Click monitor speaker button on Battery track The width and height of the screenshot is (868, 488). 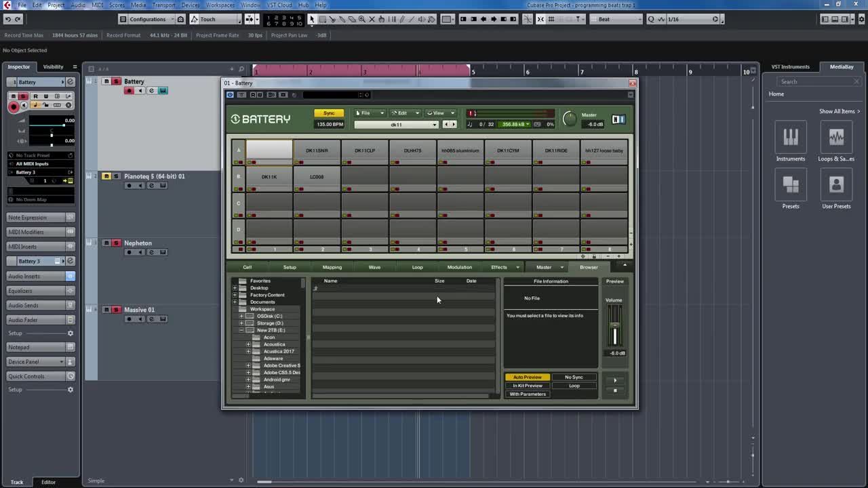[140, 91]
